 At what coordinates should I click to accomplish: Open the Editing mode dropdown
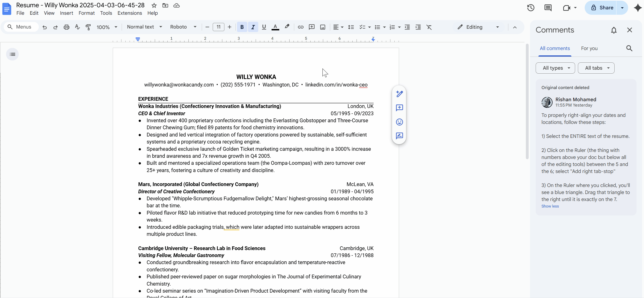(478, 27)
